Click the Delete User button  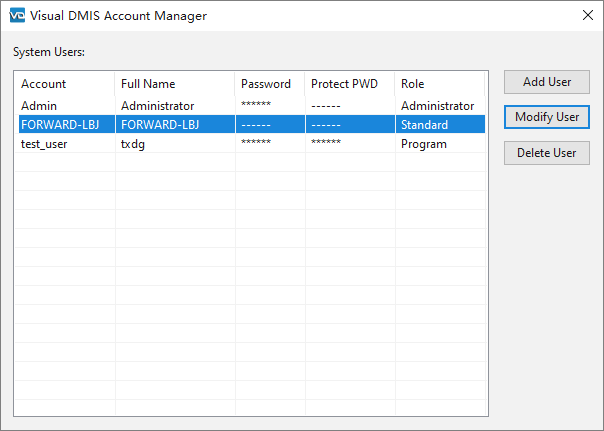coord(547,153)
